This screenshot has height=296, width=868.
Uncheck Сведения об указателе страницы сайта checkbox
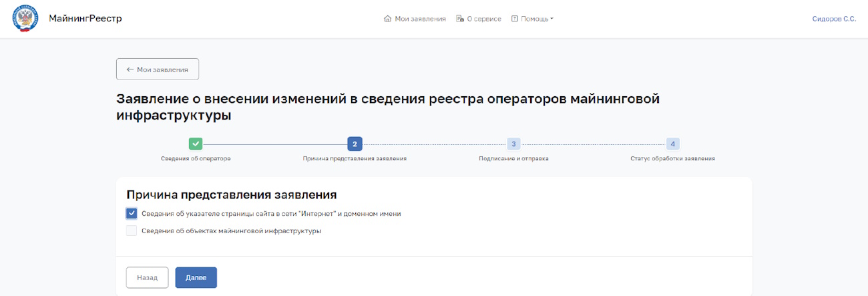(132, 214)
